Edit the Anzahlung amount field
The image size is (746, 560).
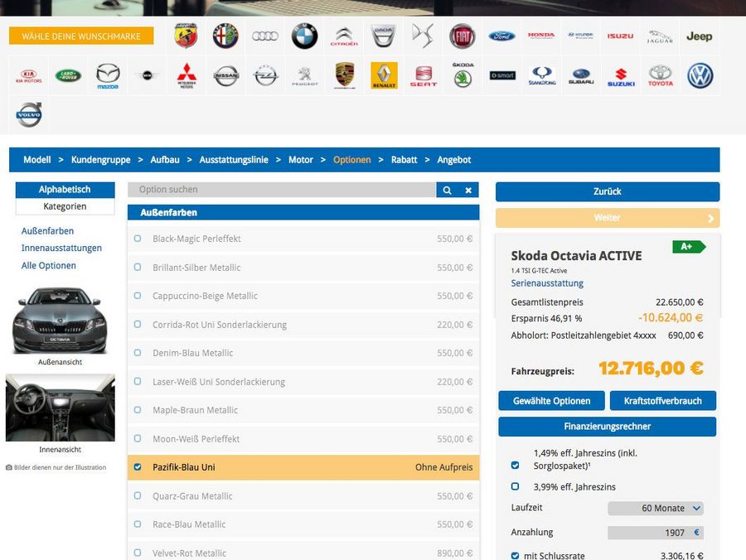[655, 533]
